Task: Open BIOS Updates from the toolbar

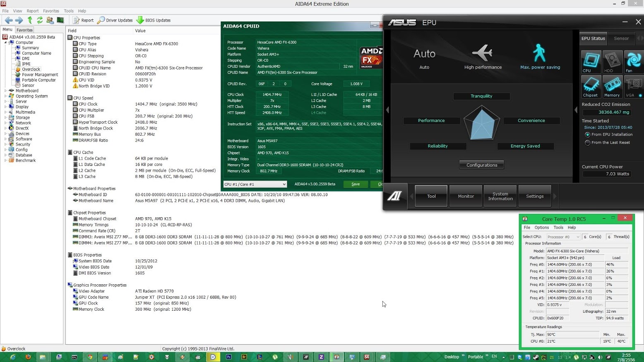Action: (x=154, y=20)
